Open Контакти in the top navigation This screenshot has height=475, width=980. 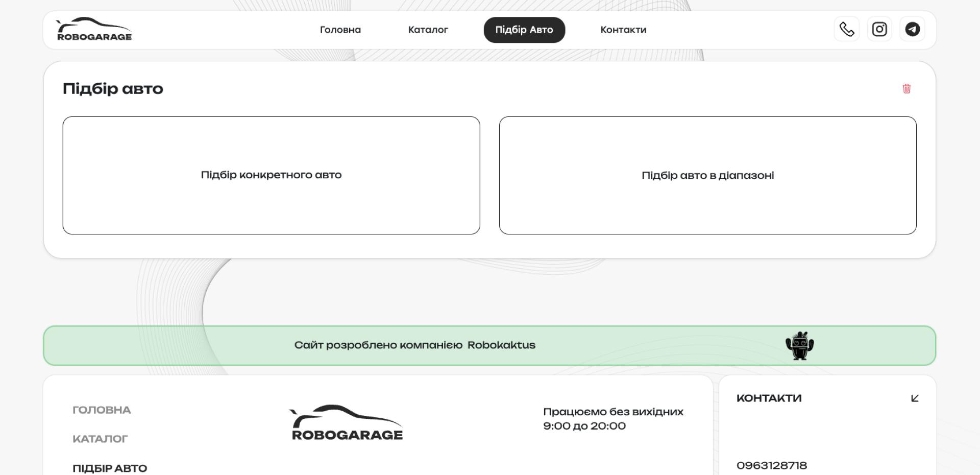coord(623,30)
